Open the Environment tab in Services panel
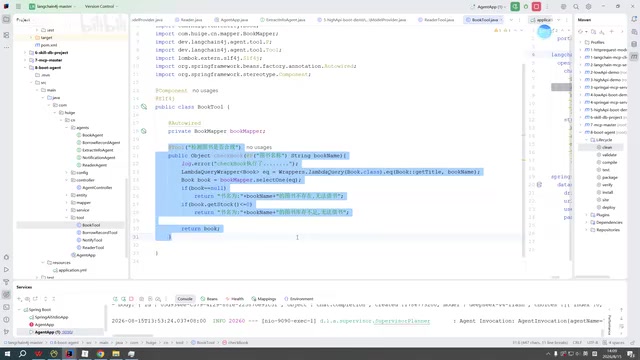Screen dimensions: 640x360 [299, 299]
